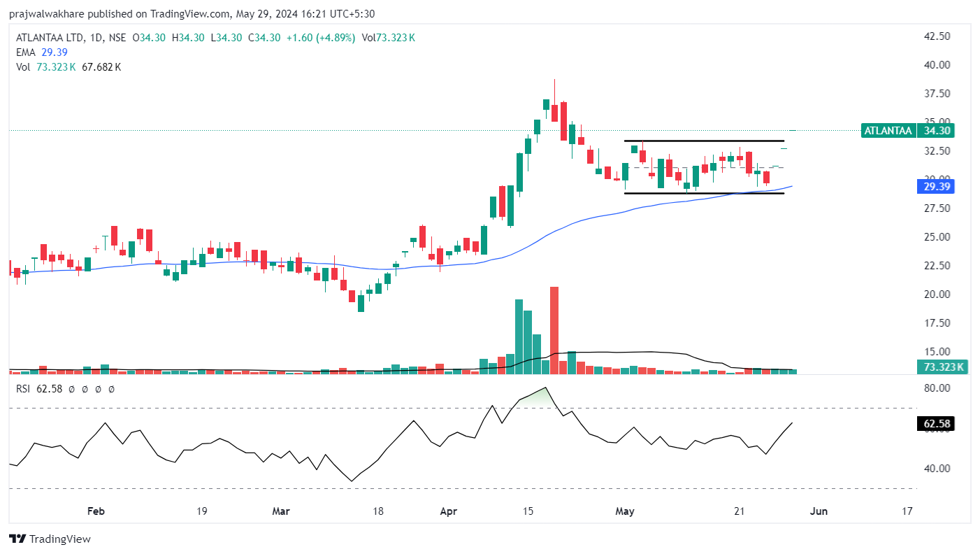Click the blue 29.39 EMA axis label
This screenshot has width=980, height=554.
(x=935, y=187)
